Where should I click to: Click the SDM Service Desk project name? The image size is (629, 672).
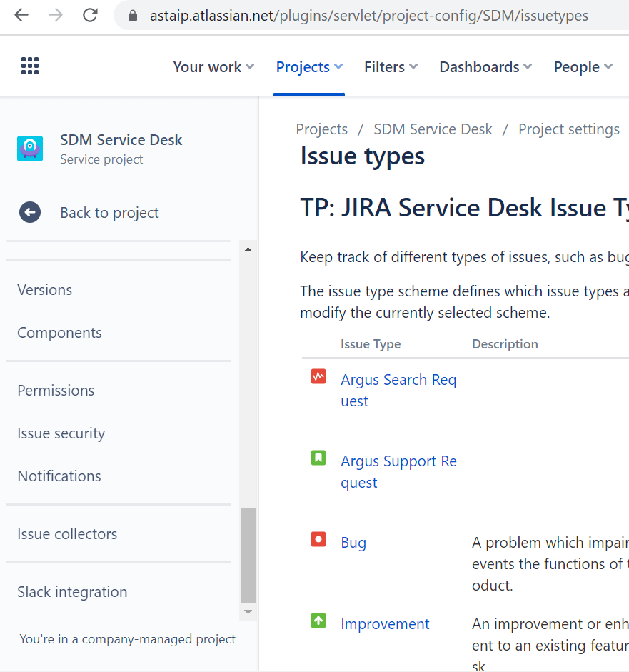(121, 140)
